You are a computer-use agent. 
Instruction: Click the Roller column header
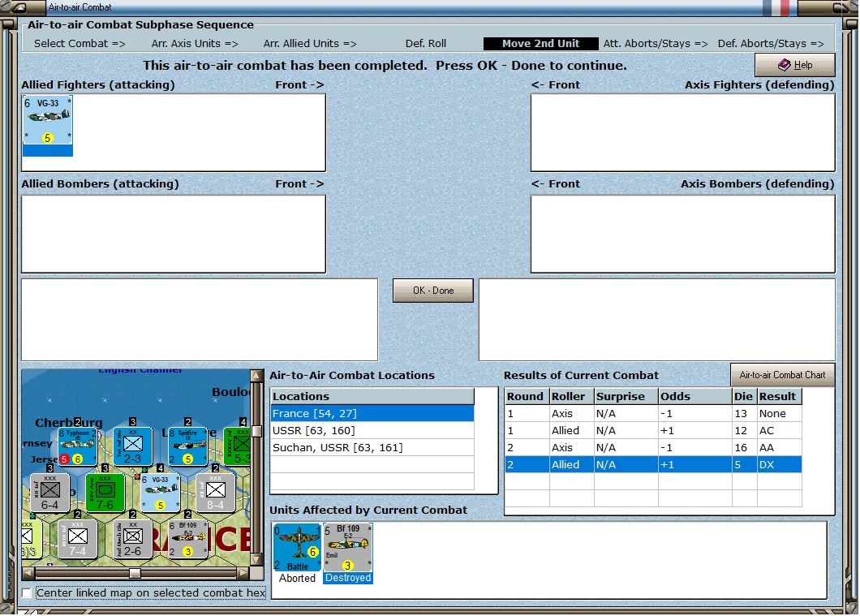pyautogui.click(x=571, y=396)
